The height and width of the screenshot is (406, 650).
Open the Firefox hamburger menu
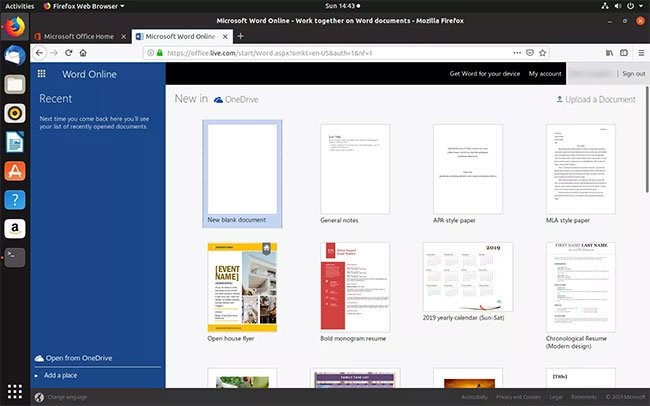click(x=641, y=53)
